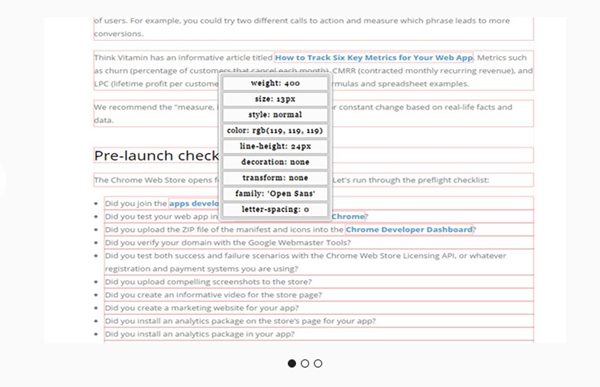This screenshot has height=387, width=600.
Task: Click the color: rgb(119, 119, 119) row
Action: [x=275, y=131]
